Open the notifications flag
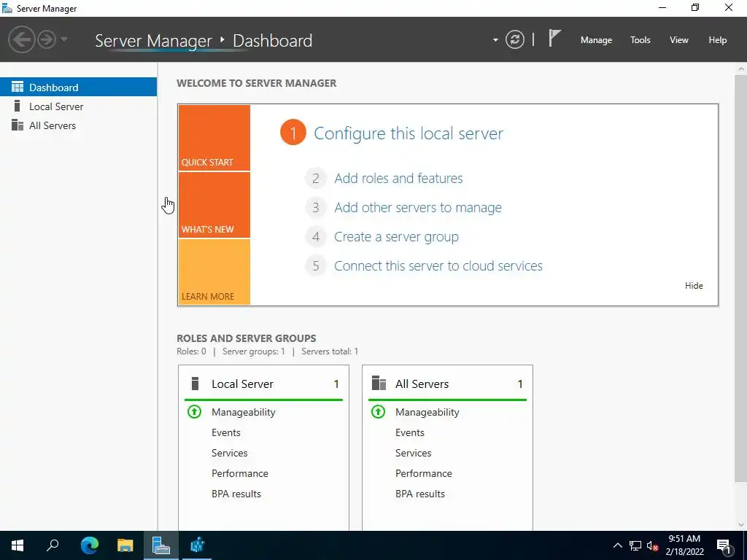Image resolution: width=747 pixels, height=560 pixels. (554, 38)
